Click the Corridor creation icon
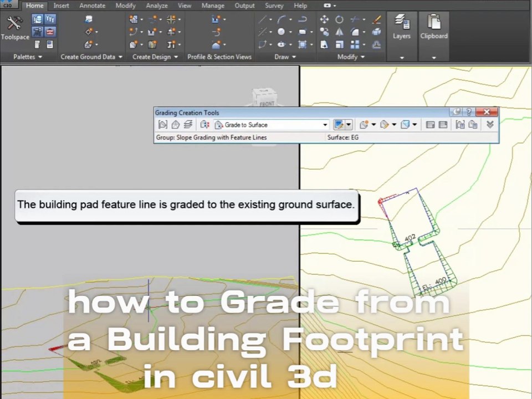 coord(152,44)
